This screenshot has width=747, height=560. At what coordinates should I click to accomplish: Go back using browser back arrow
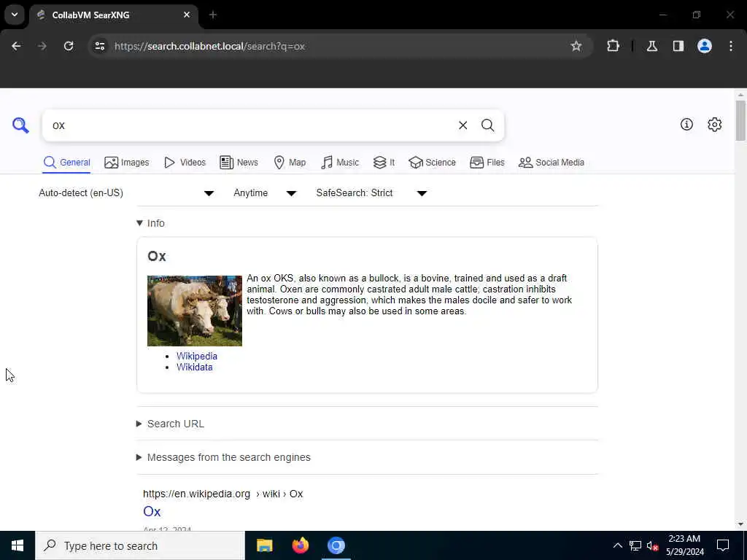coord(16,46)
